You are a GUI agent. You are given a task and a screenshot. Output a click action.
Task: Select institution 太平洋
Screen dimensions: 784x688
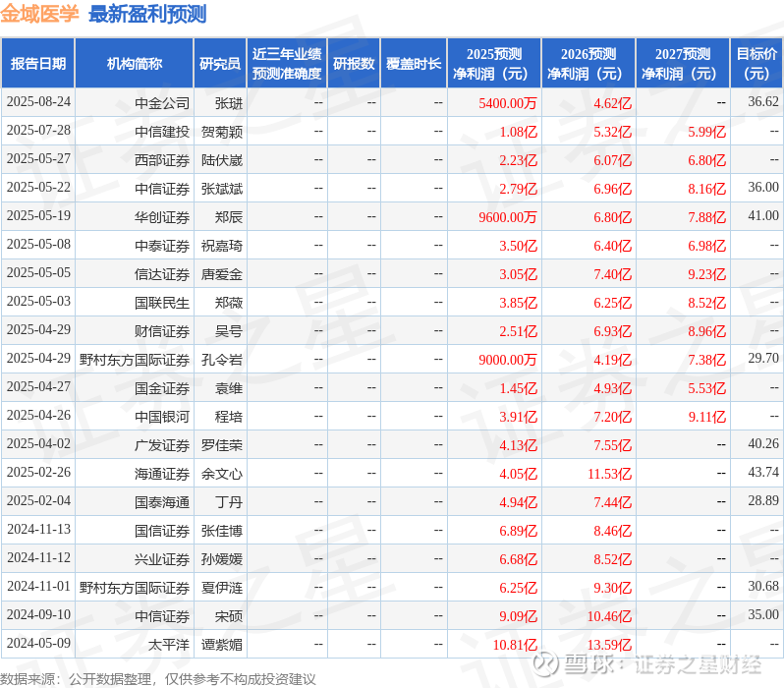[169, 645]
